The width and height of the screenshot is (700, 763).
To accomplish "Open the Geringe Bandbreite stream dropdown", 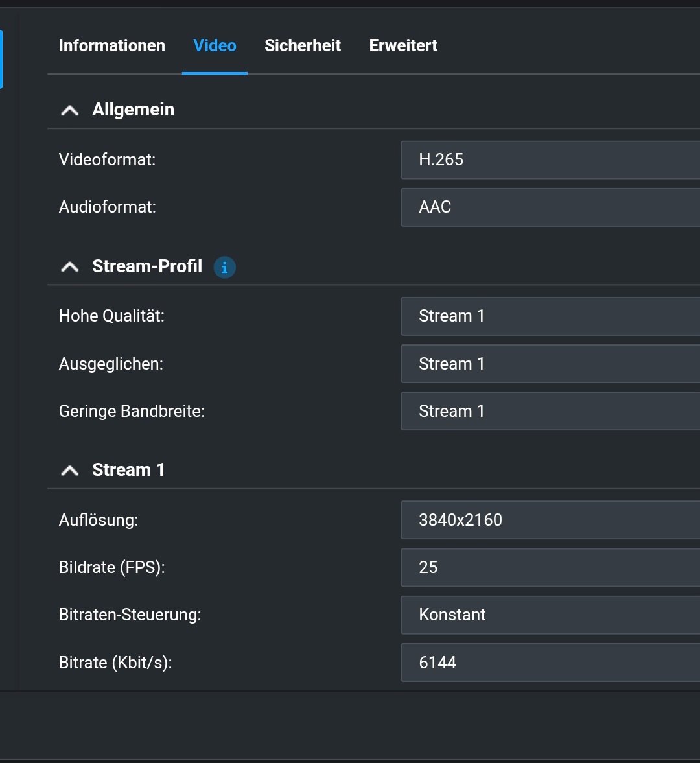I will tap(550, 411).
